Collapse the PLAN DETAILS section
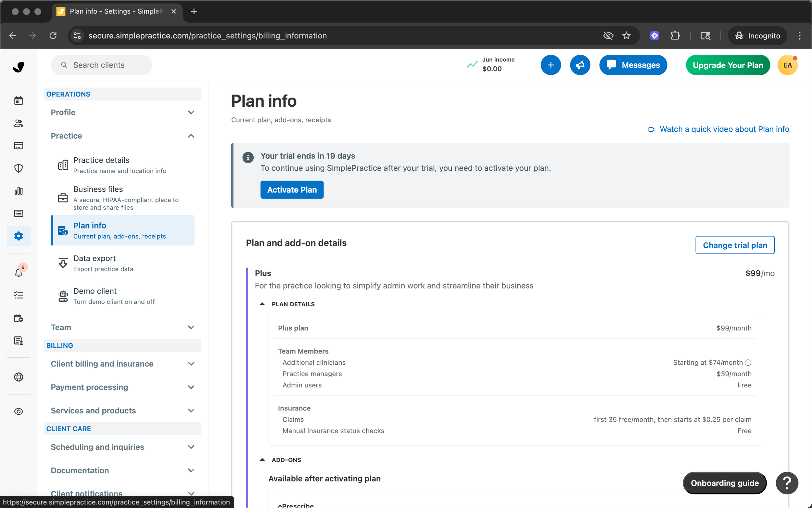The image size is (812, 508). 262,304
